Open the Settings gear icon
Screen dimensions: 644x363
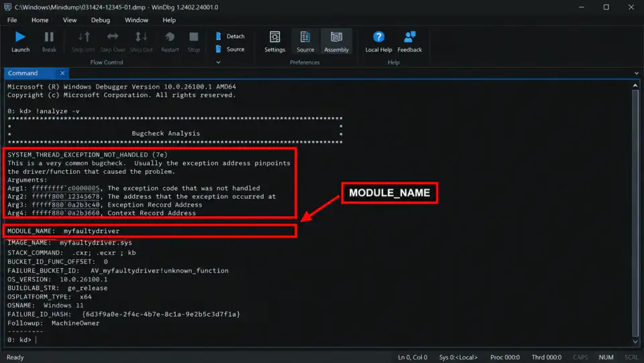pyautogui.click(x=275, y=37)
